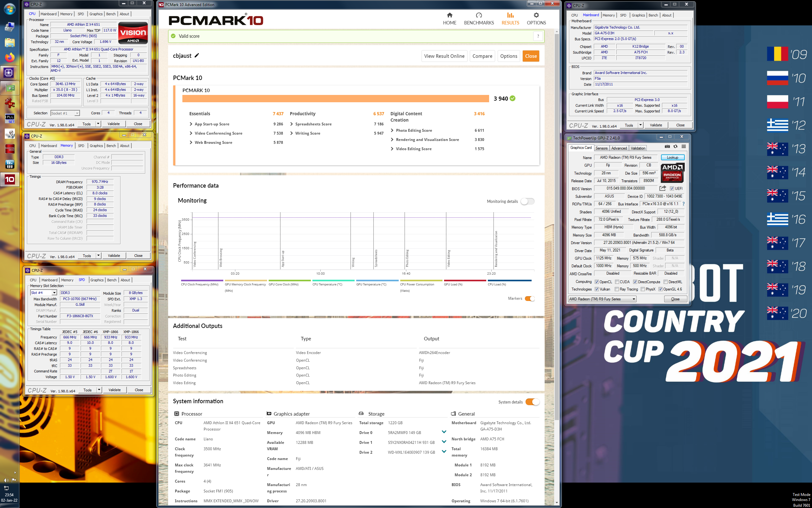This screenshot has width=812, height=508.
Task: Take a GPU-Z screenshot with the camera icon
Action: [x=667, y=146]
